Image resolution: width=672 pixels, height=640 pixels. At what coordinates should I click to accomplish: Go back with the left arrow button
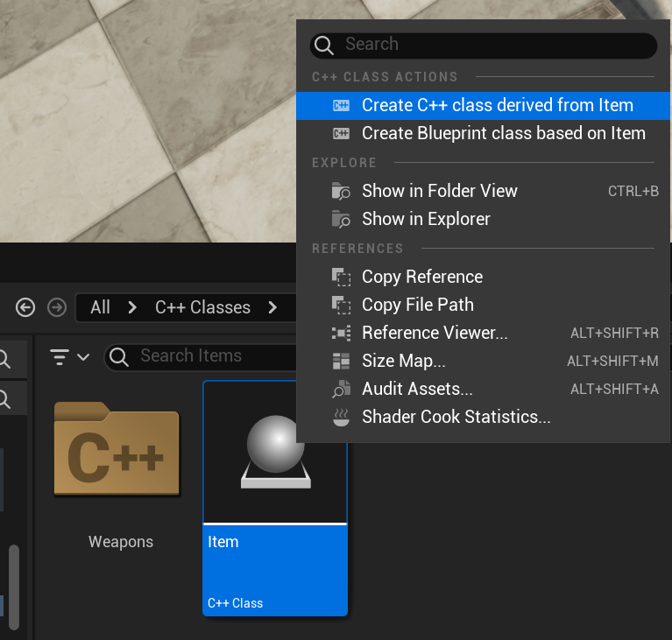pos(25,307)
